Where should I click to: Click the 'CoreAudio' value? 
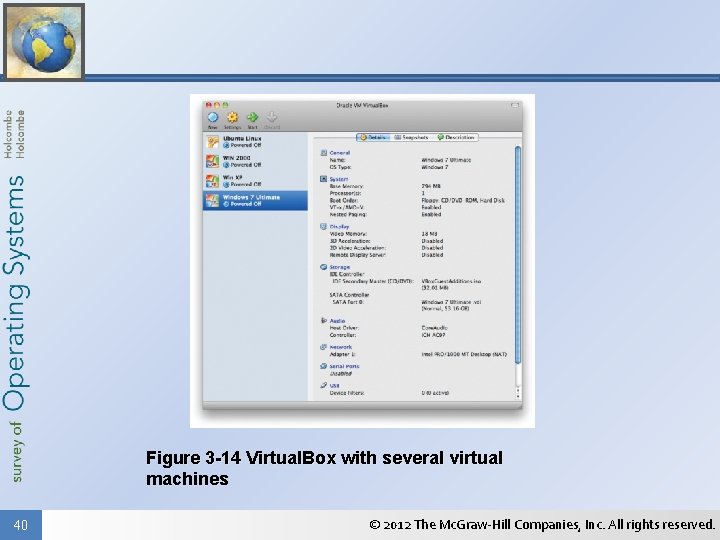tap(434, 328)
